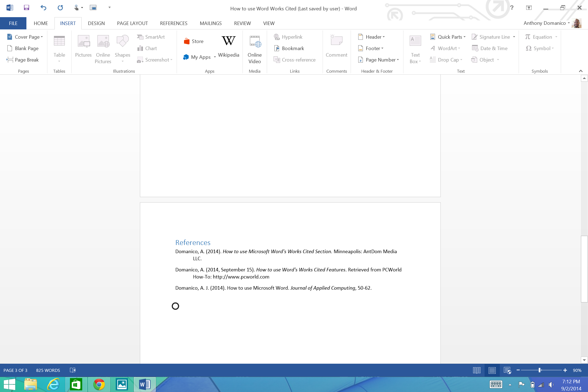Select the INSERT ribbon tab

(x=68, y=23)
